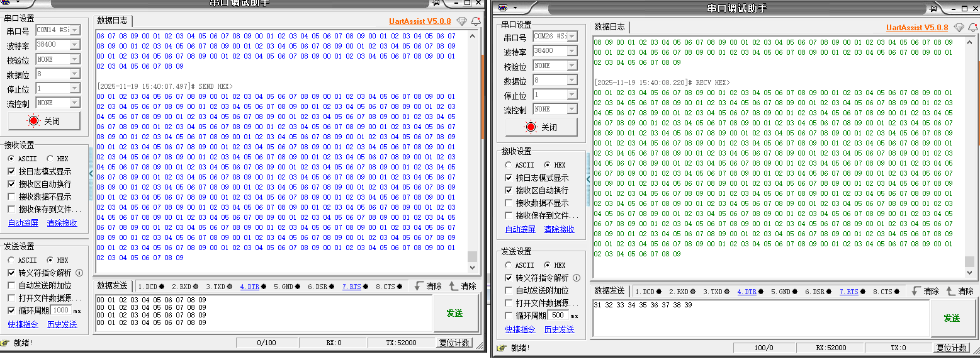The image size is (980, 359).
Task: Check 循环周期 in the right window
Action: 509,316
